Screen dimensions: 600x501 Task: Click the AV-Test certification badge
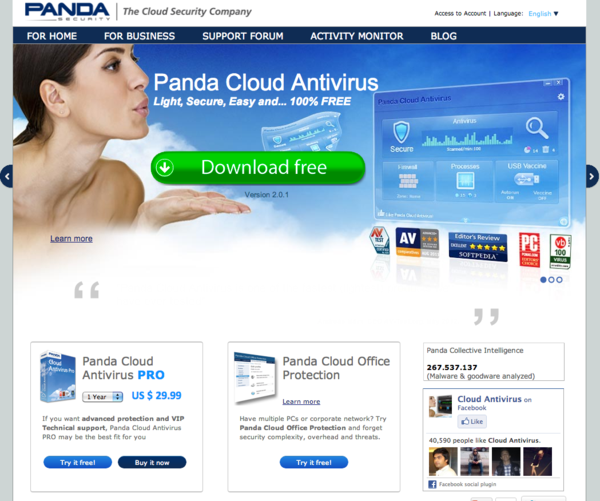pyautogui.click(x=379, y=240)
